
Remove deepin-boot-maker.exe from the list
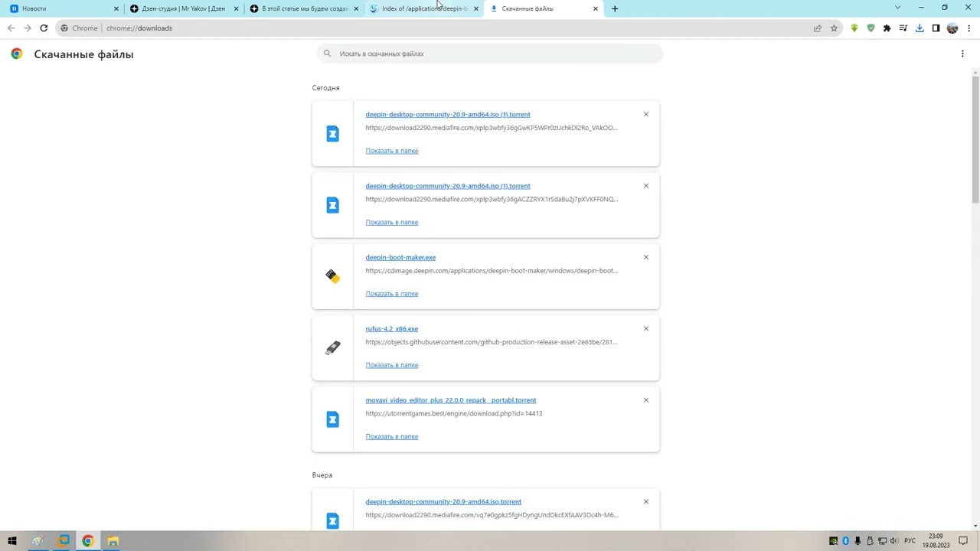(645, 257)
